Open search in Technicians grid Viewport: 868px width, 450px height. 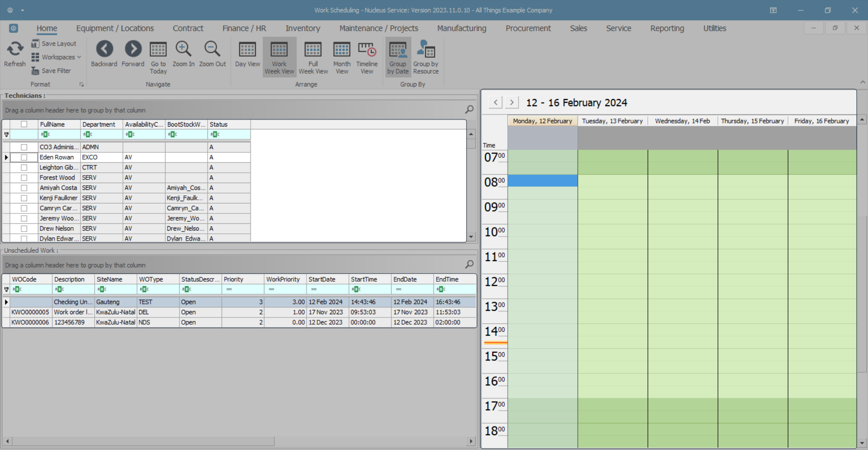pos(470,109)
